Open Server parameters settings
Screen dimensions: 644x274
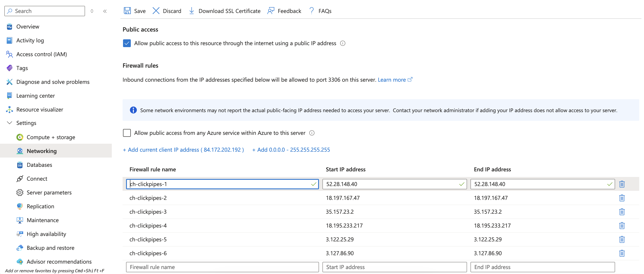tap(49, 192)
